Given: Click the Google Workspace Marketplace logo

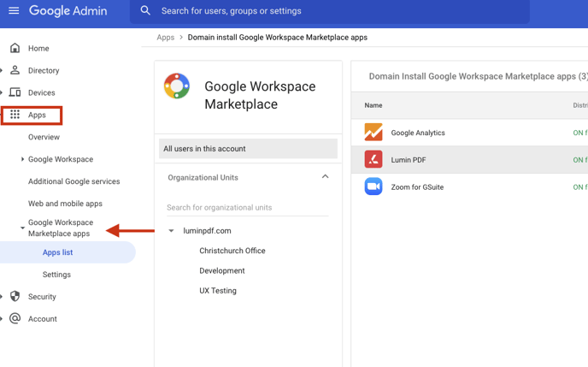Looking at the screenshot, I should (177, 86).
